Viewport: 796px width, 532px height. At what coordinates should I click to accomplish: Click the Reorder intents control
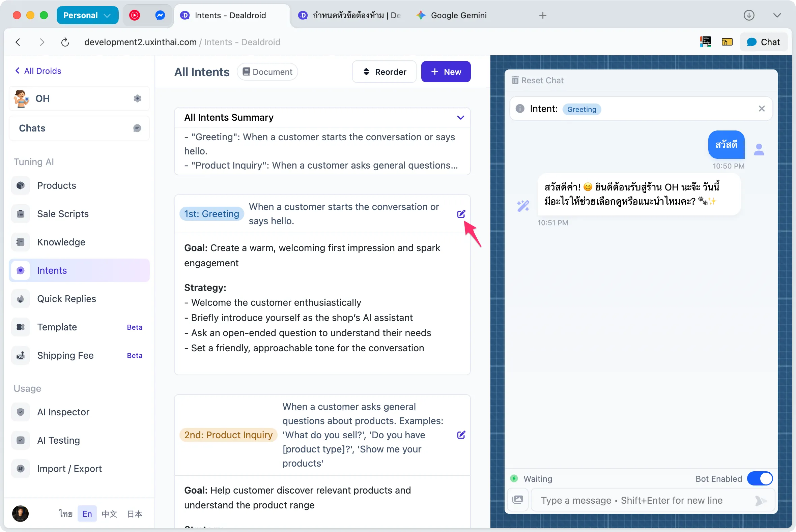384,71
